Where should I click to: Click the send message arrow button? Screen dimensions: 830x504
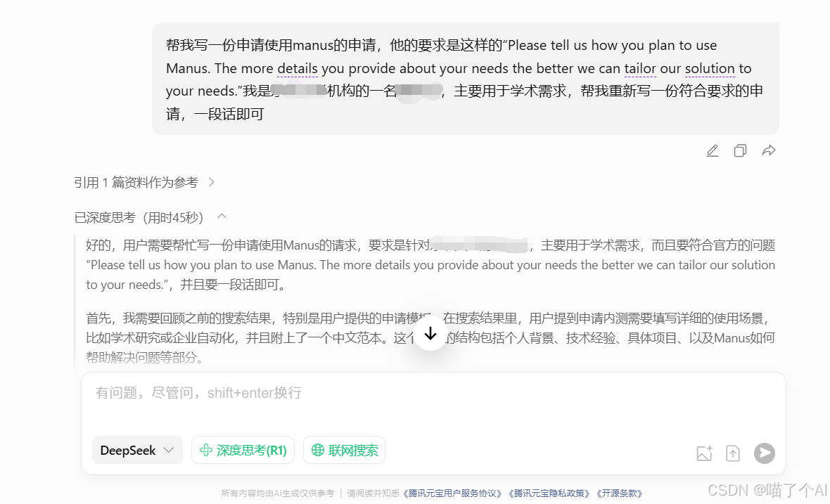[x=765, y=453]
